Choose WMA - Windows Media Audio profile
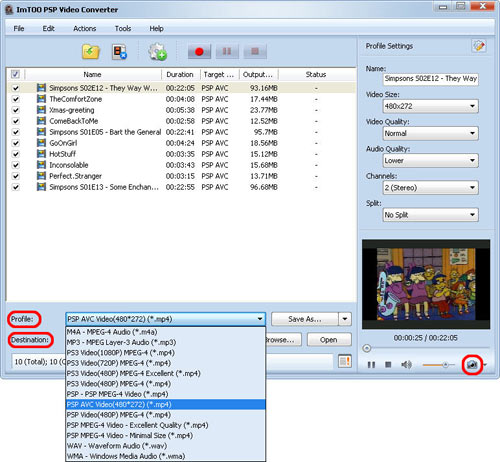 (166, 456)
